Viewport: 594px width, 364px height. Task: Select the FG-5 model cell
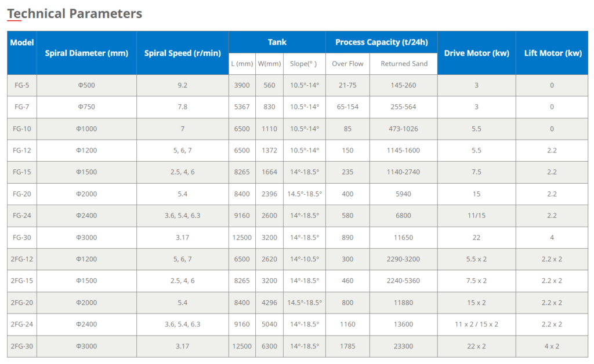pyautogui.click(x=22, y=85)
